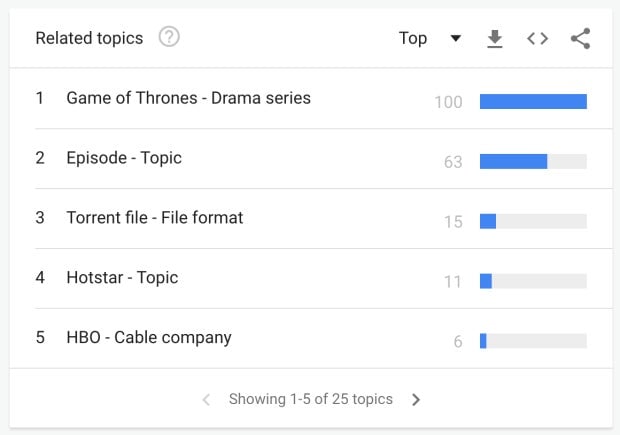The image size is (620, 435).
Task: Click the Hotstar interest bar
Action: [x=533, y=281]
